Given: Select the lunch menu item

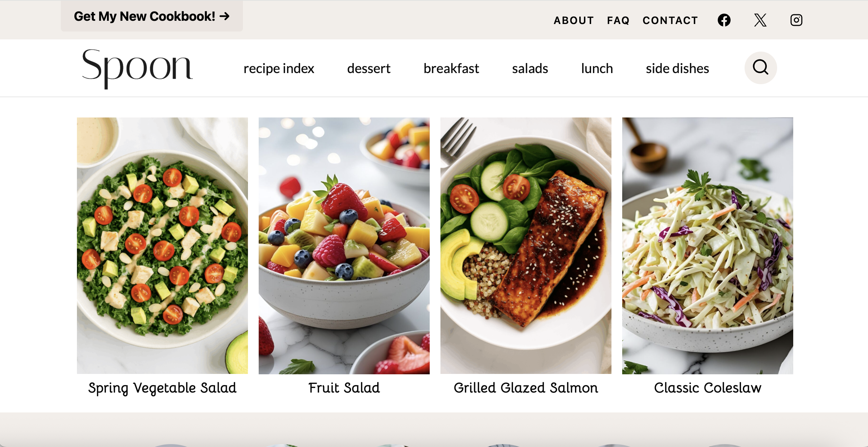Looking at the screenshot, I should pyautogui.click(x=597, y=68).
